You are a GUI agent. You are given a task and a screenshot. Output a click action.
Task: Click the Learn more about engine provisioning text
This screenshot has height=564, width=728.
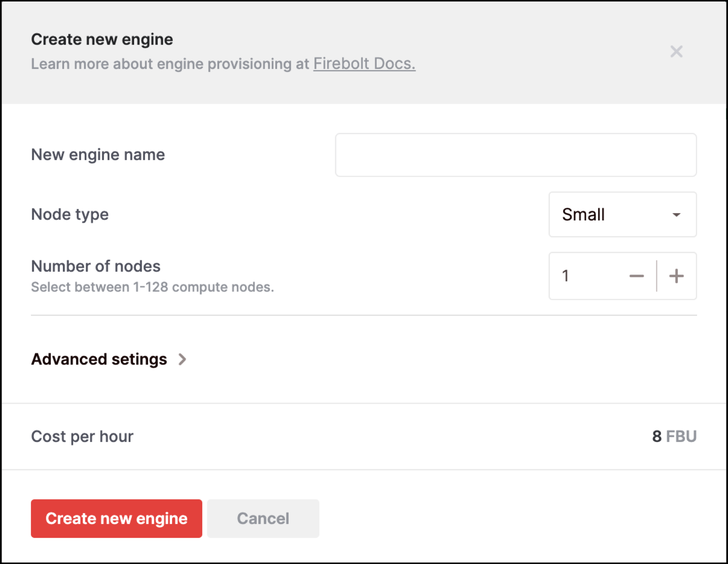pyautogui.click(x=170, y=64)
